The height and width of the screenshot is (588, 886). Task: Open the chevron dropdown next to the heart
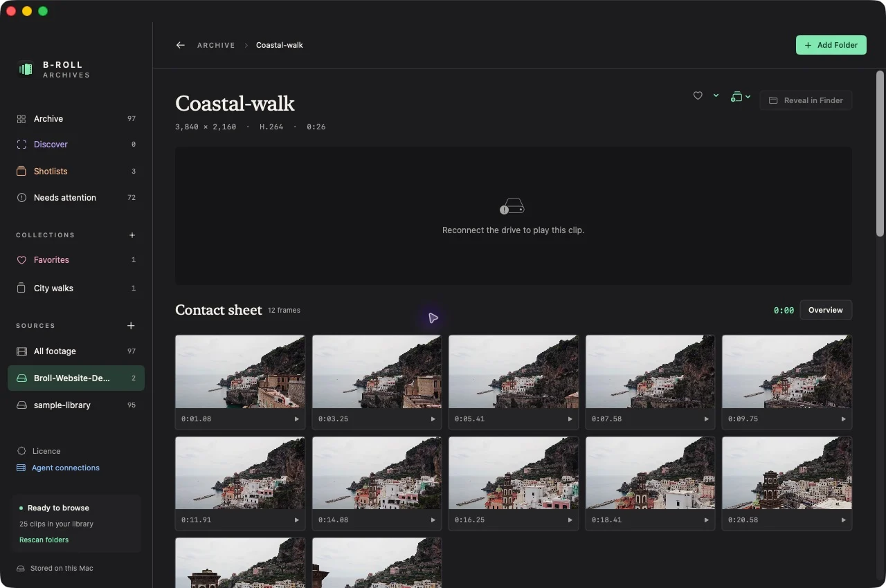[716, 95]
